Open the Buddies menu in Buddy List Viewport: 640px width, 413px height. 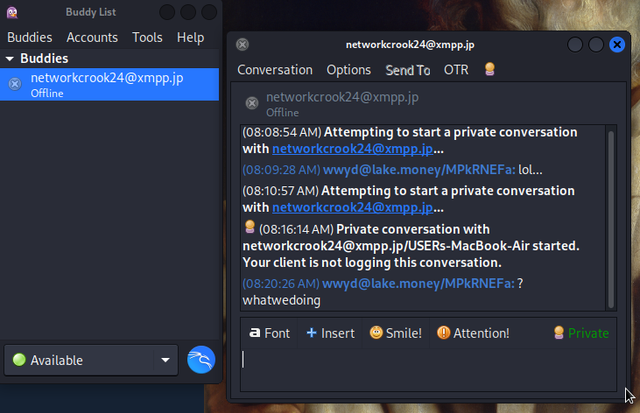(30, 38)
